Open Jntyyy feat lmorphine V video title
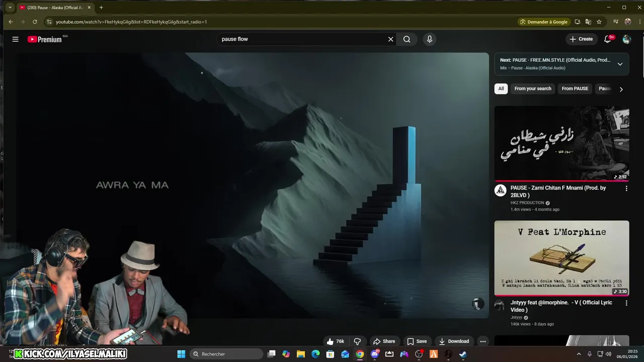The height and width of the screenshot is (362, 644). click(561, 306)
